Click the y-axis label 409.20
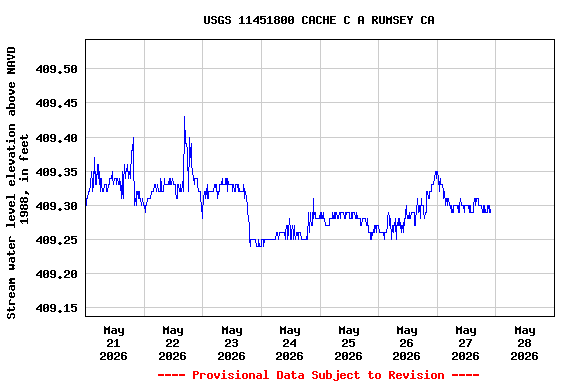This screenshot has height=384, width=576. click(x=57, y=274)
